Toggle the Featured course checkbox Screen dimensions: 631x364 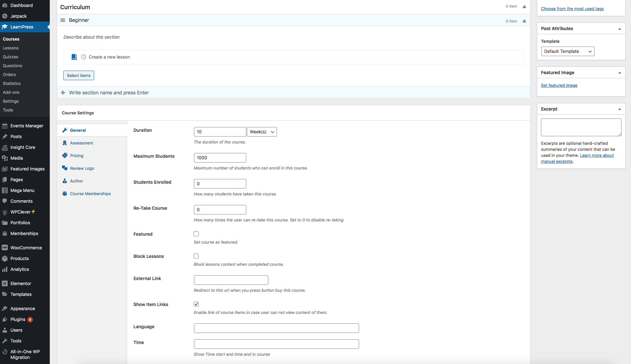pos(196,234)
